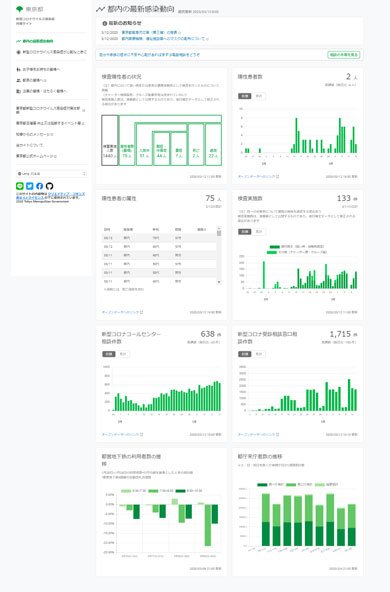Open 東京都主催等 中止又は延期するイベント等 link
Screen dimensions: 390x592
pyautogui.click(x=50, y=123)
